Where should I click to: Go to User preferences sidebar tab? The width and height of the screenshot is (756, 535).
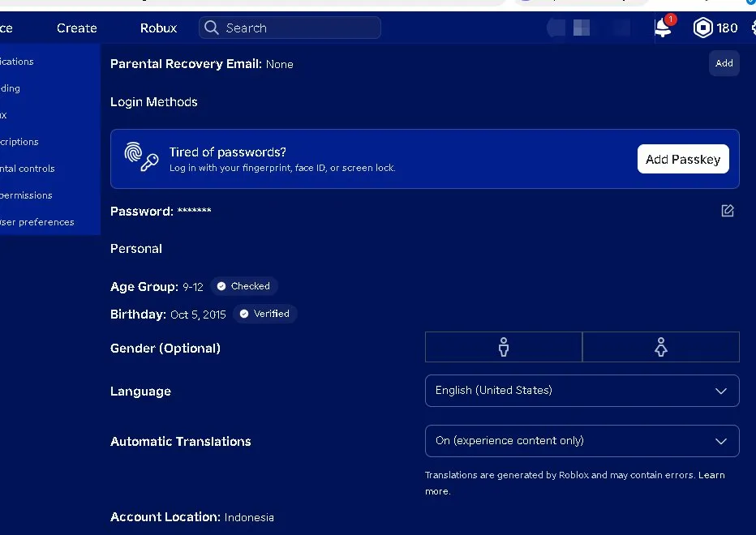37,222
